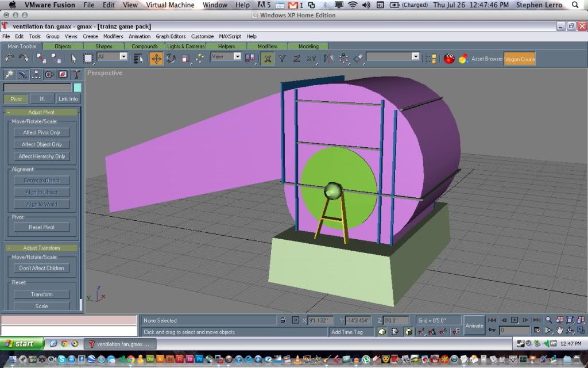Click the orange Polygon Counter button

coord(519,59)
